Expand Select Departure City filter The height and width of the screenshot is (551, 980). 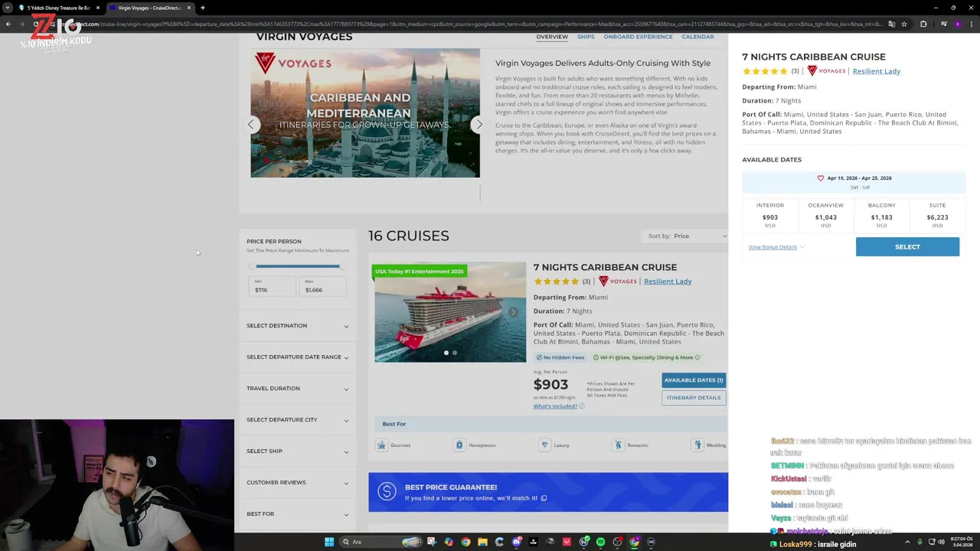[x=297, y=420]
